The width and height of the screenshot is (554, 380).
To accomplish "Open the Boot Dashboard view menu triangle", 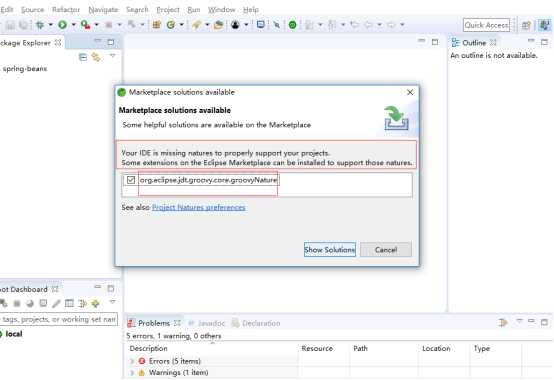I will click(x=112, y=302).
